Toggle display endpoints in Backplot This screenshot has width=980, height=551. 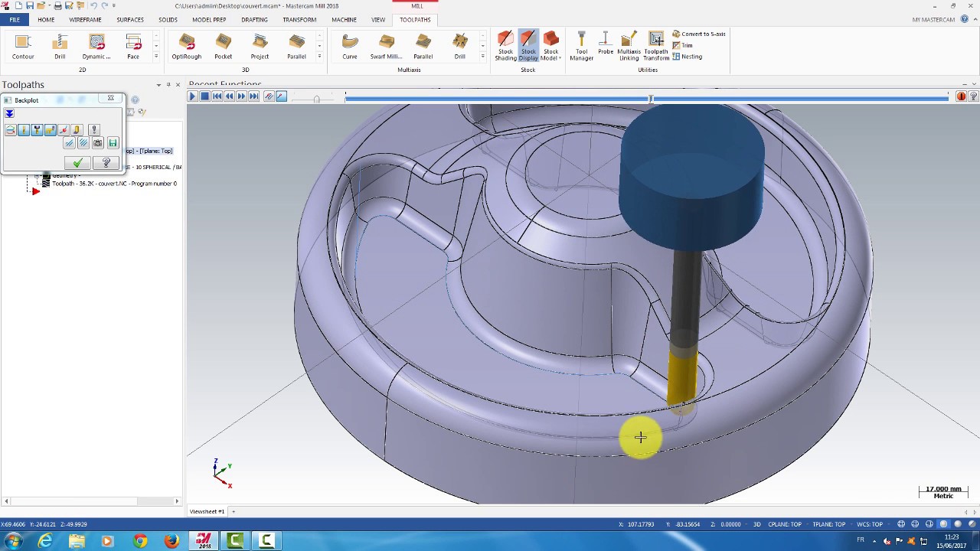(x=64, y=130)
